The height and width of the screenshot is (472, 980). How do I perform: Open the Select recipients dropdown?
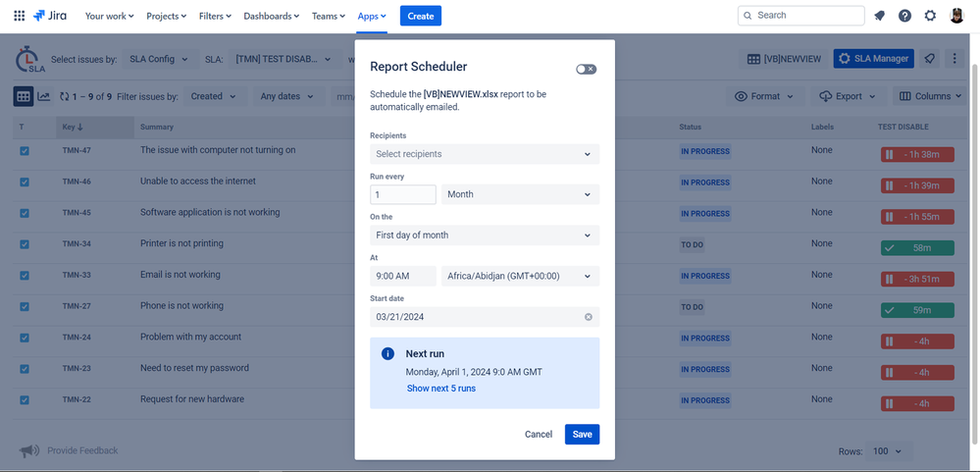pyautogui.click(x=485, y=154)
